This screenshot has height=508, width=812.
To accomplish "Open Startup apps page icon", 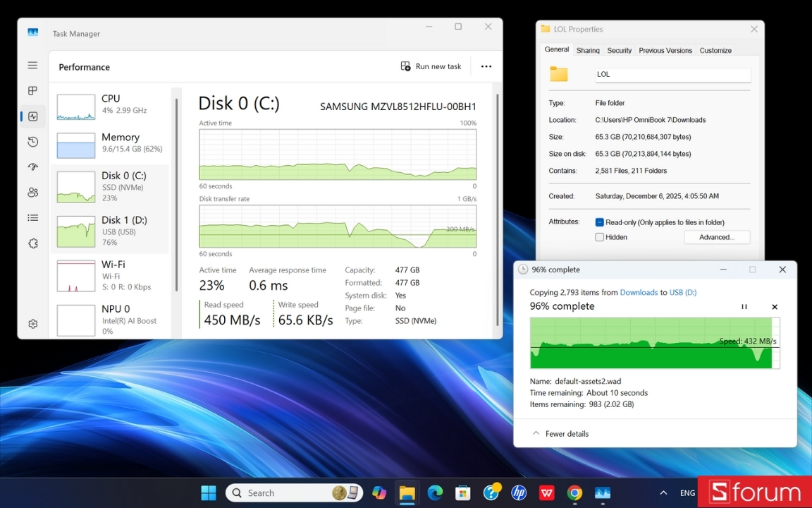I will click(x=32, y=167).
